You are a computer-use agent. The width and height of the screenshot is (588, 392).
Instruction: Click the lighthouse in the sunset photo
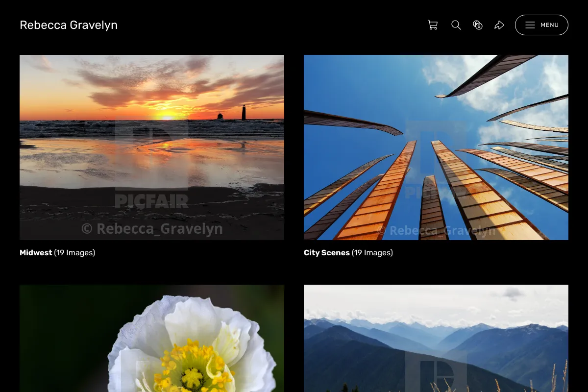[x=244, y=112]
